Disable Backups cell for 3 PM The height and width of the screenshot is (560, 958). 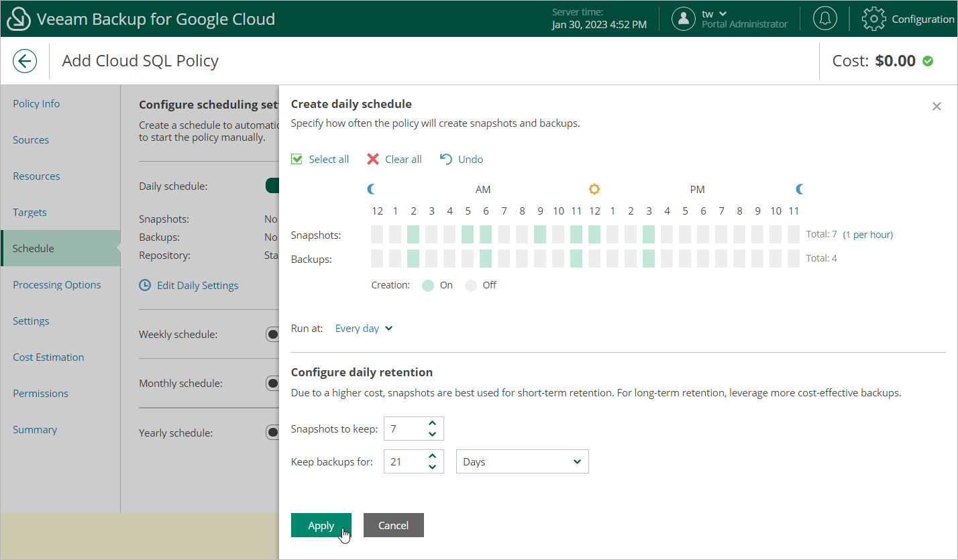(649, 259)
